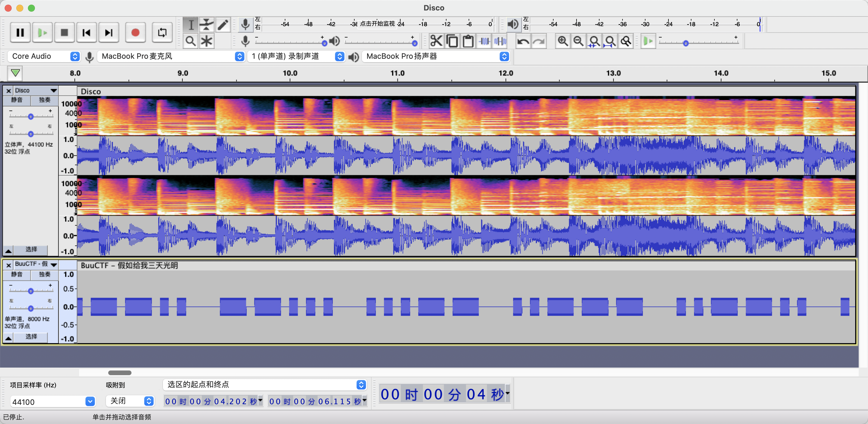Zoom out on the timeline
The image size is (868, 424).
point(578,41)
